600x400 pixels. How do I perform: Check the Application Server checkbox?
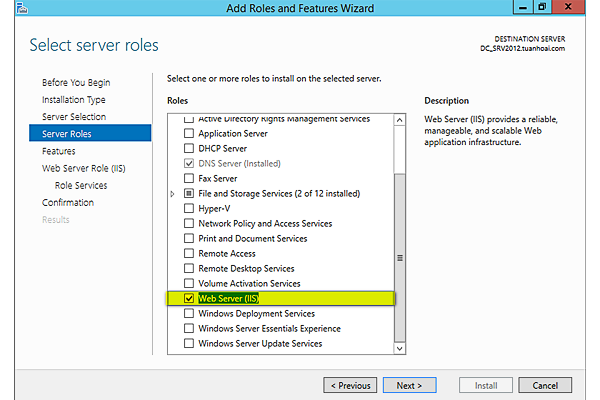coord(189,133)
